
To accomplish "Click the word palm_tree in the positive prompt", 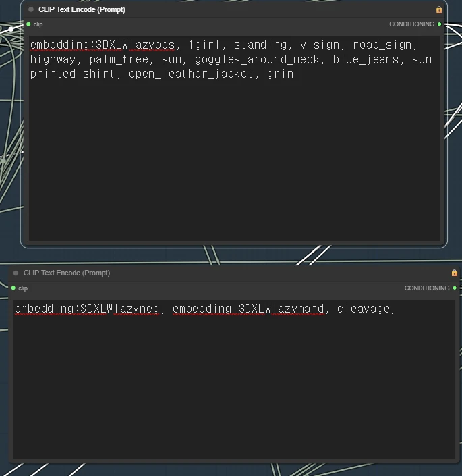I will (x=119, y=59).
